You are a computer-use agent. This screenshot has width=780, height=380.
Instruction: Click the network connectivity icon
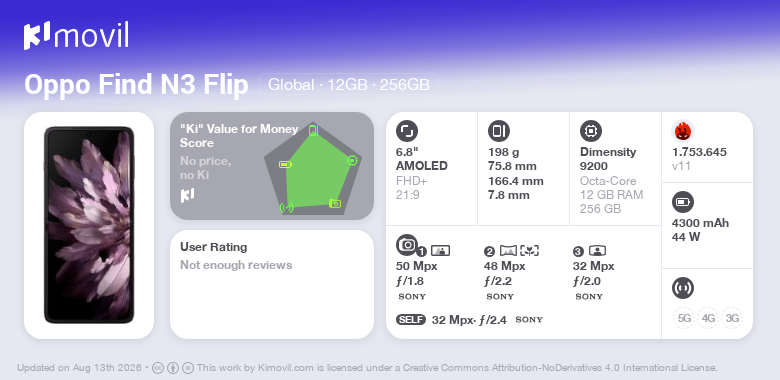[683, 288]
